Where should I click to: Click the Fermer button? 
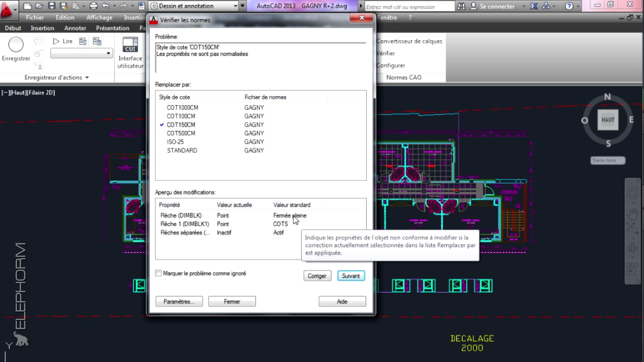click(x=232, y=302)
